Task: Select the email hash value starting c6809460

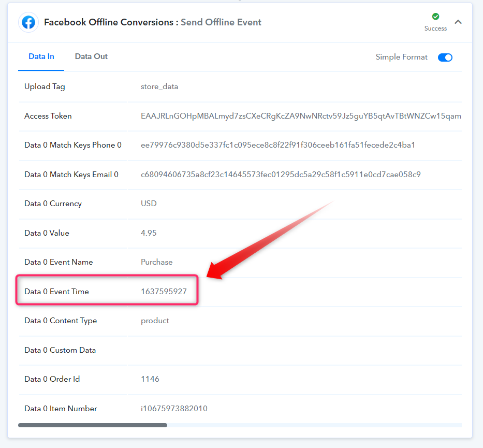Action: [281, 175]
